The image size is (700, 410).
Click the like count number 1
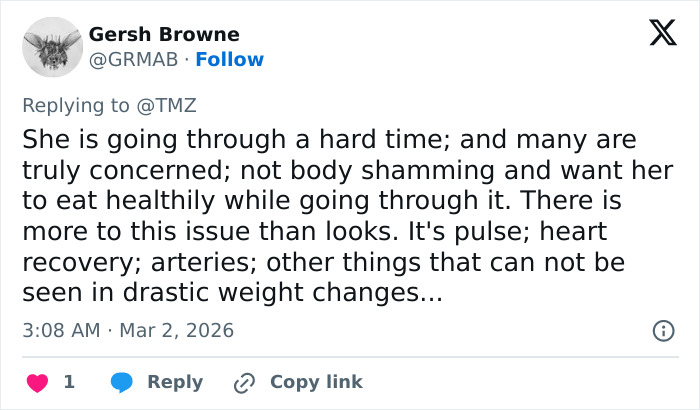[x=69, y=382]
